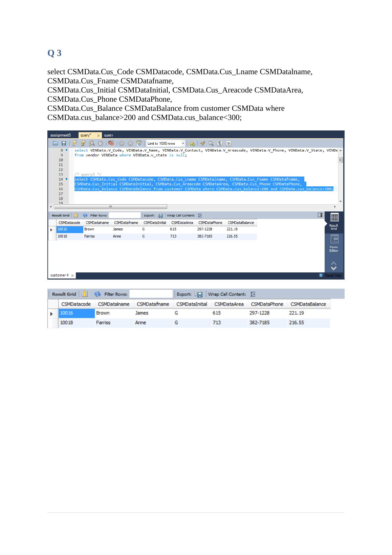
Task: Toggle the word wrap toolbar icon
Action: point(228,143)
